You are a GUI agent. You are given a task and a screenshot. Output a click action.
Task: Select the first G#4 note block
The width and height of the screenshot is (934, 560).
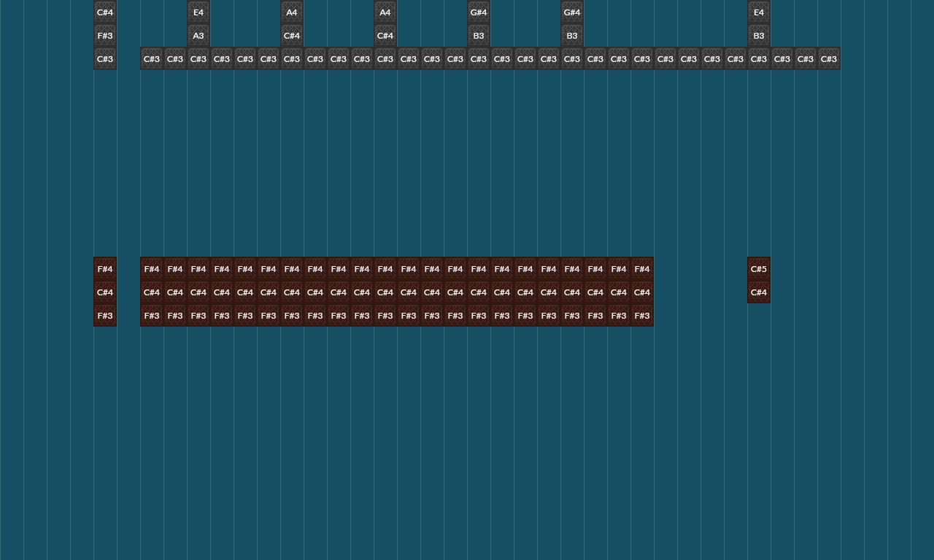tap(478, 12)
